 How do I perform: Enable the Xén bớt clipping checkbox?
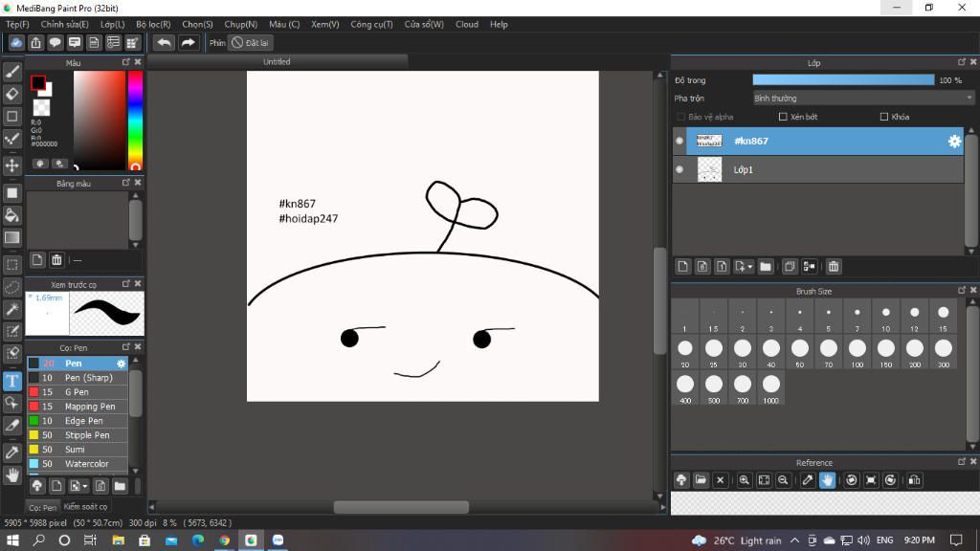pos(783,117)
